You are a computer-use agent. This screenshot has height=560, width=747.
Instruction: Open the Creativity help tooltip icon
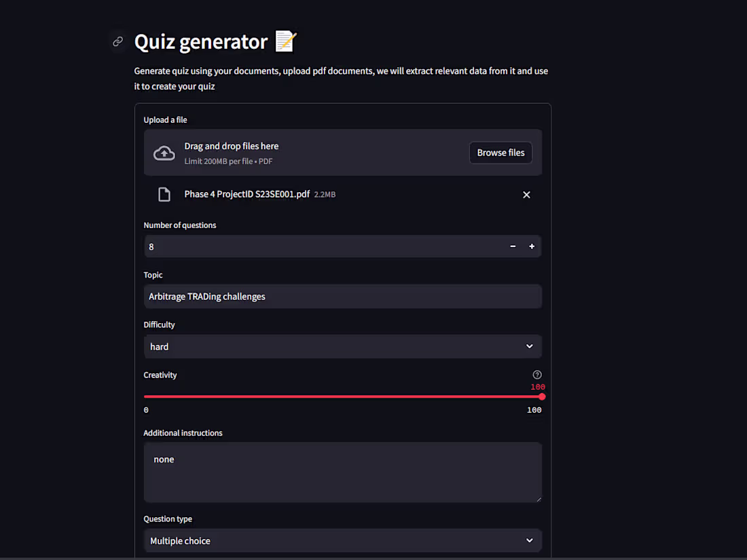[536, 374]
